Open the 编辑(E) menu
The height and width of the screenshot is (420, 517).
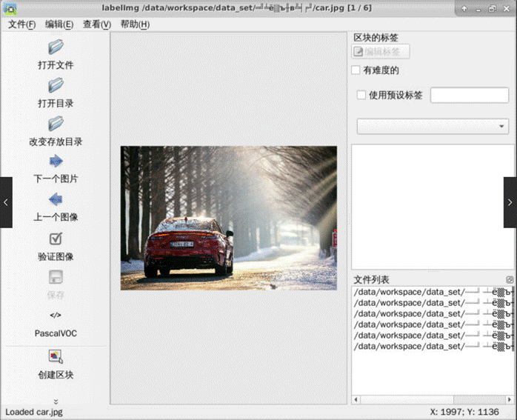(59, 24)
